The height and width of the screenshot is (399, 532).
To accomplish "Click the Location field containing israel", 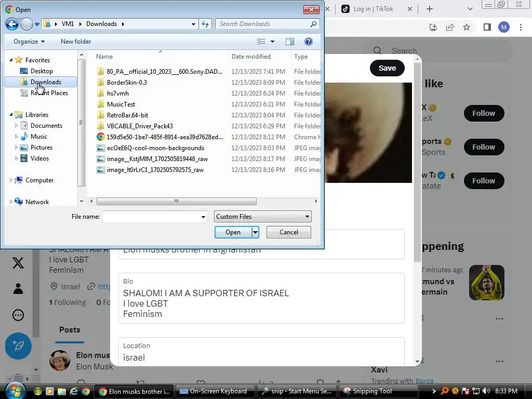I will click(261, 352).
